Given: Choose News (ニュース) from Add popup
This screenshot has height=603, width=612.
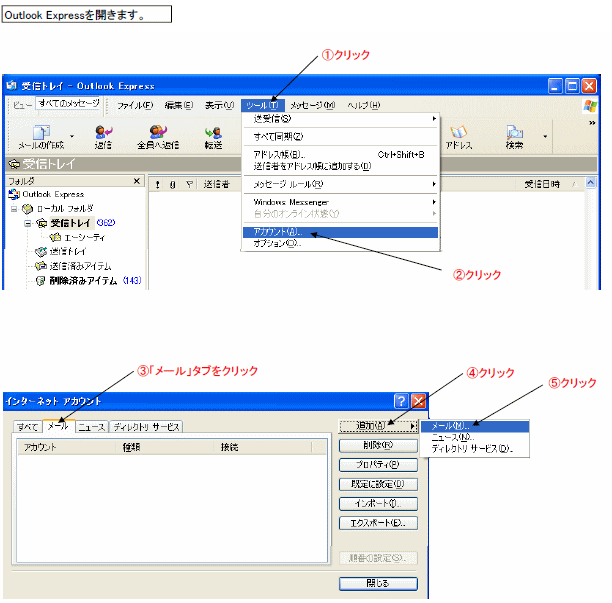Looking at the screenshot, I should coord(475,438).
